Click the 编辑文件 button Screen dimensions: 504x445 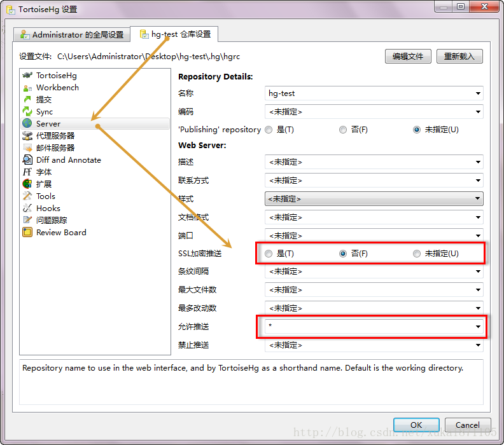point(408,57)
